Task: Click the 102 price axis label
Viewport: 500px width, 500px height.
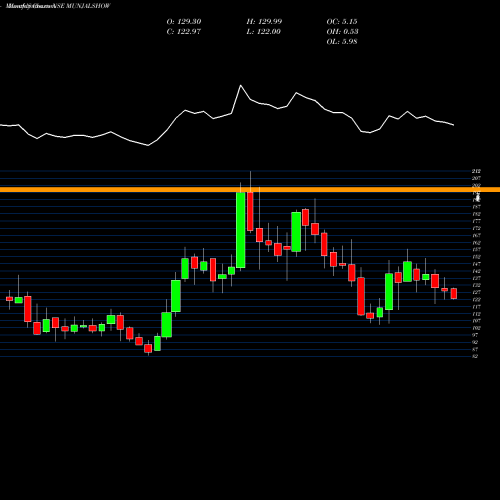Action: coord(476,328)
